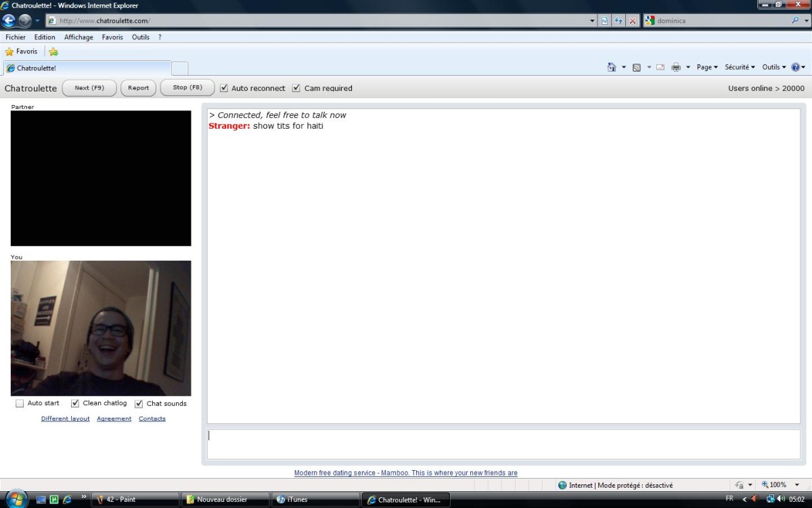Click the green quick launch icon
The image size is (812, 508).
coord(54,500)
